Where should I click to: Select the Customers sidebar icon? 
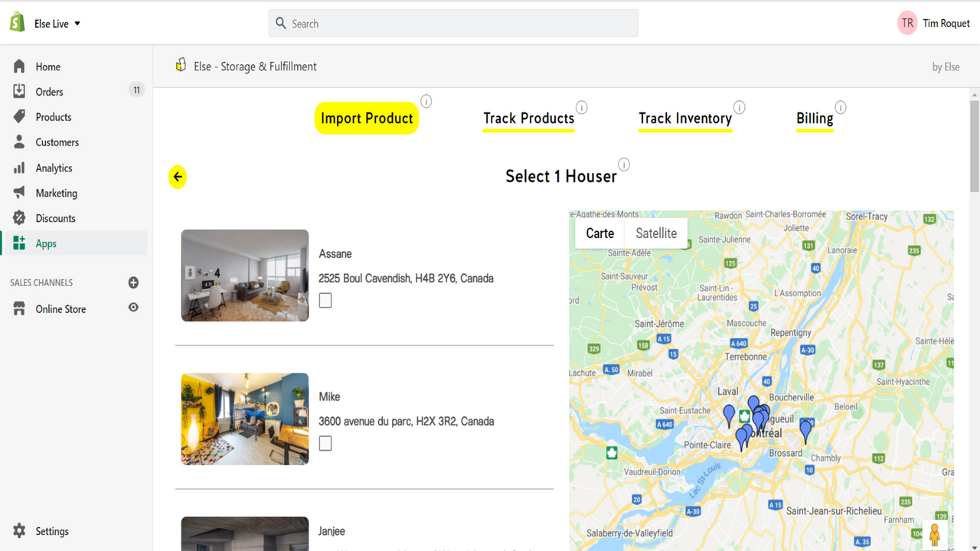pos(19,142)
